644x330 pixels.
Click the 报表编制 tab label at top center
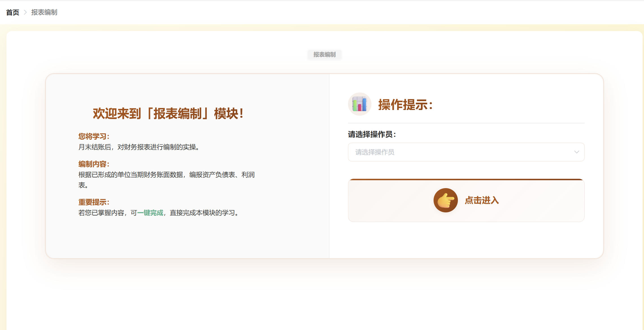[324, 54]
